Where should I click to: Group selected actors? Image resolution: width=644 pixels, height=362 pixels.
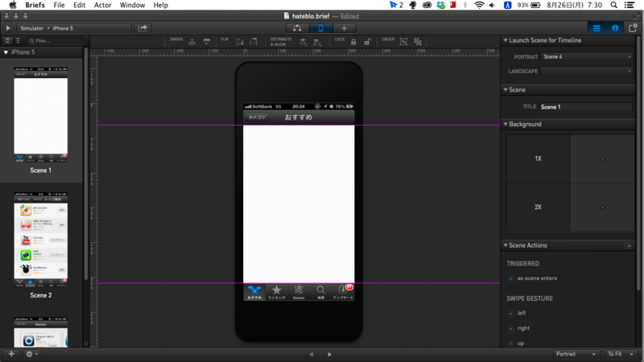point(403,42)
